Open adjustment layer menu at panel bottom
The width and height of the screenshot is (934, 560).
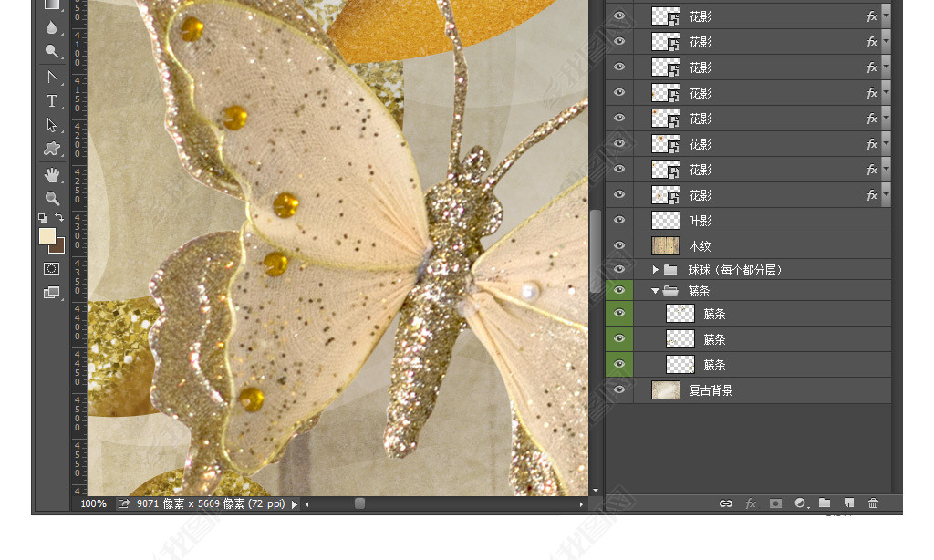(x=801, y=503)
